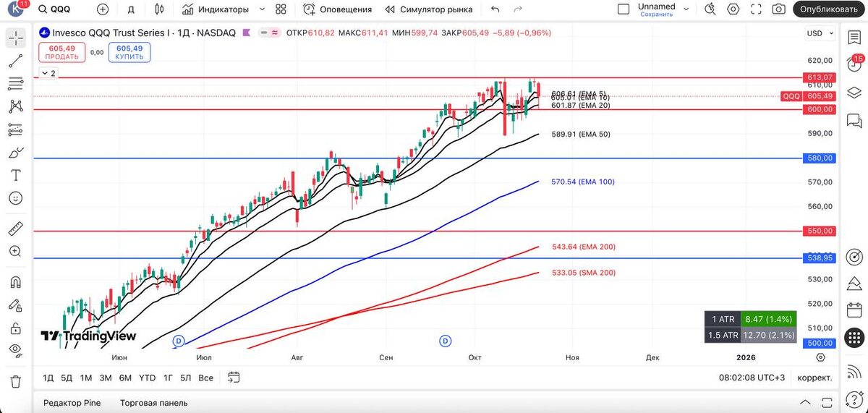Viewport: 868px width, 413px height.
Task: Maximize the bottom panel
Action: pos(826,402)
